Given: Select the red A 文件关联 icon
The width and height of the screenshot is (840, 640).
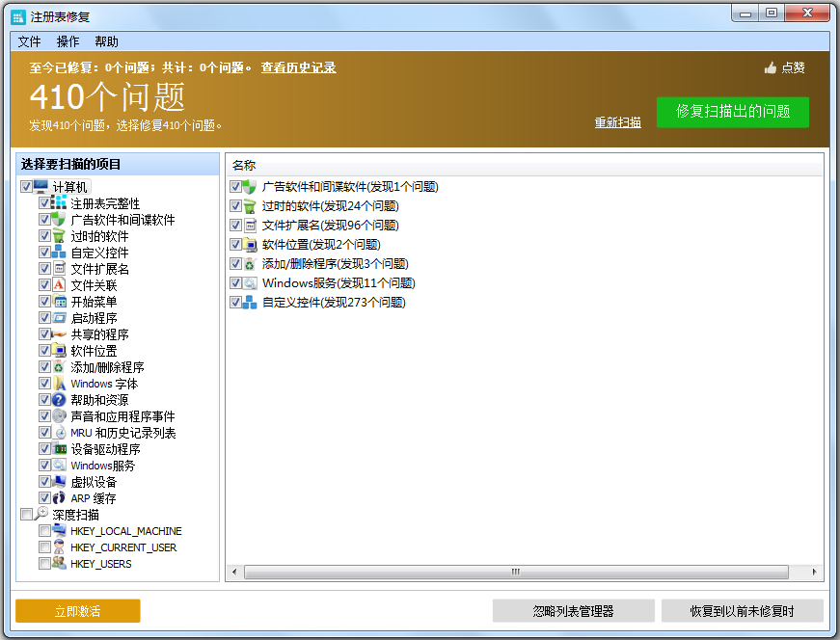Looking at the screenshot, I should pyautogui.click(x=57, y=284).
